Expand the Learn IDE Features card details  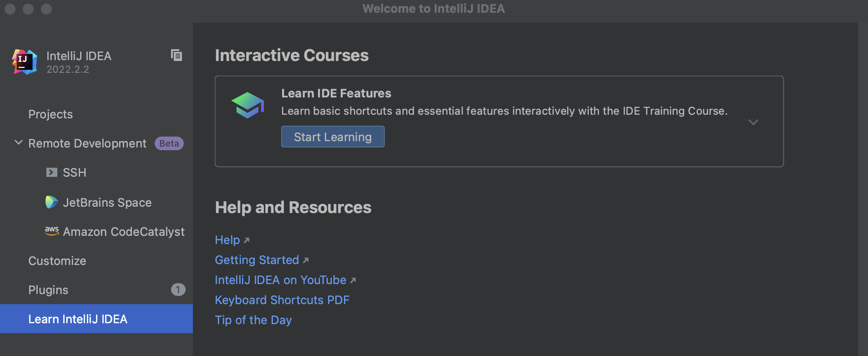pos(753,122)
